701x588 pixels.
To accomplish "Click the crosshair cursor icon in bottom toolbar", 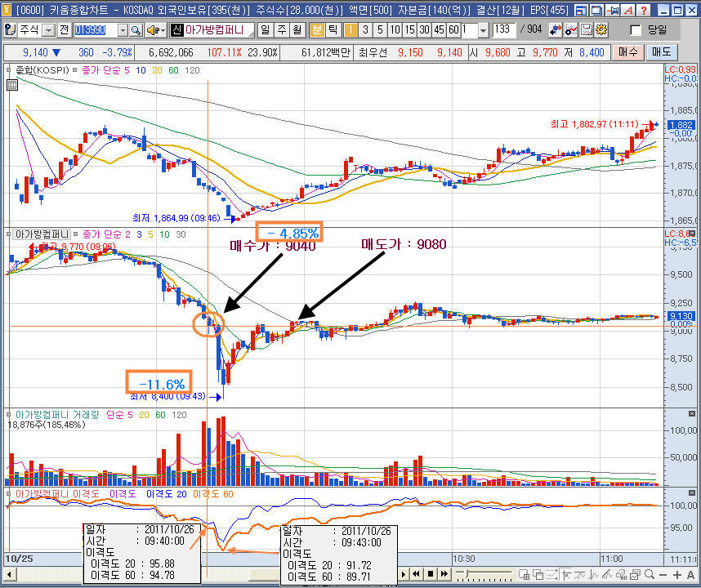I will coord(566,574).
